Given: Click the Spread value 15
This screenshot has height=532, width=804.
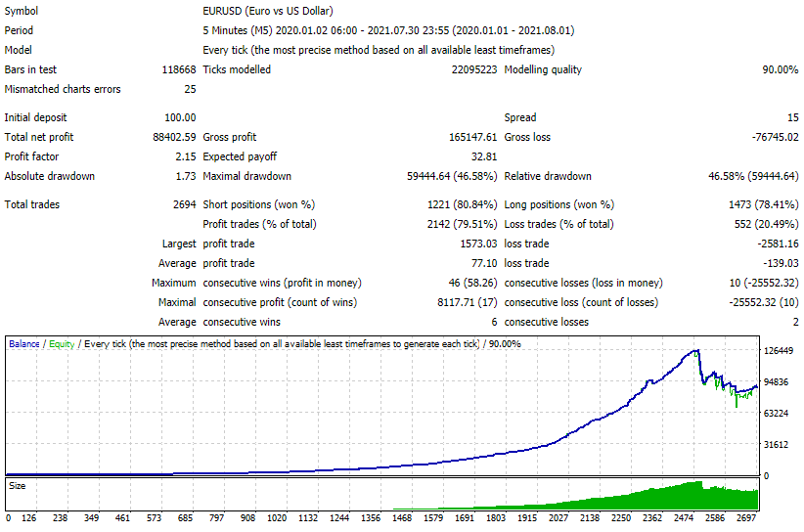Looking at the screenshot, I should point(792,118).
